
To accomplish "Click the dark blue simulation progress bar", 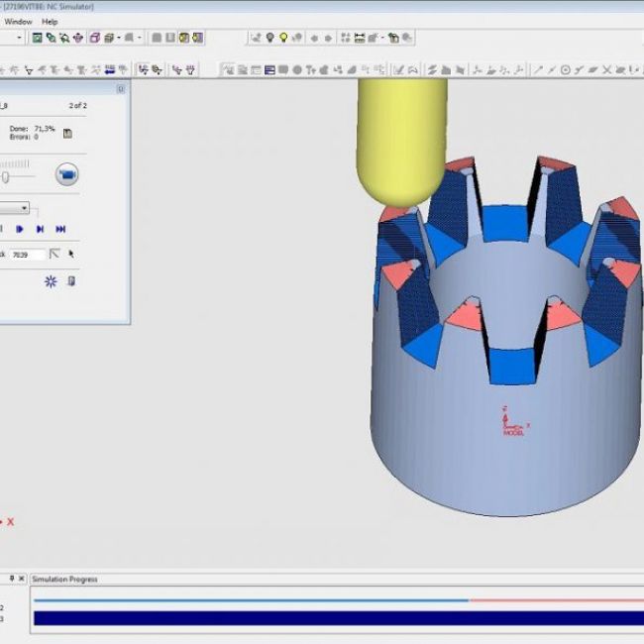I will click(x=339, y=618).
